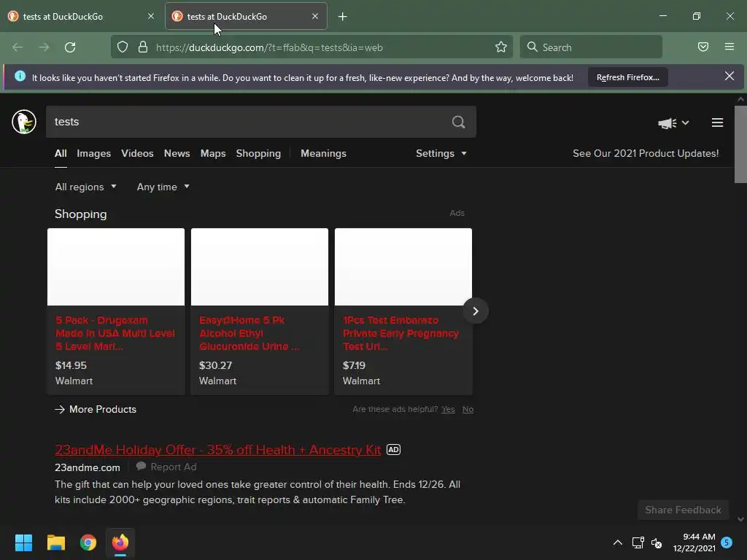Open notification center badge showing 5
747x560 pixels.
coord(727,542)
